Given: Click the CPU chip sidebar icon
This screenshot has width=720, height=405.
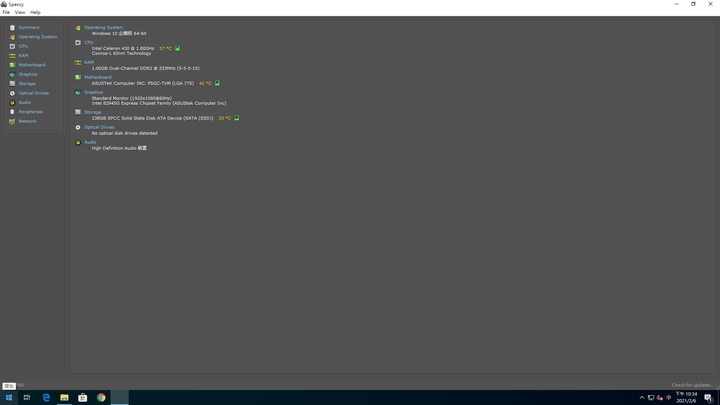Looking at the screenshot, I should pos(12,46).
